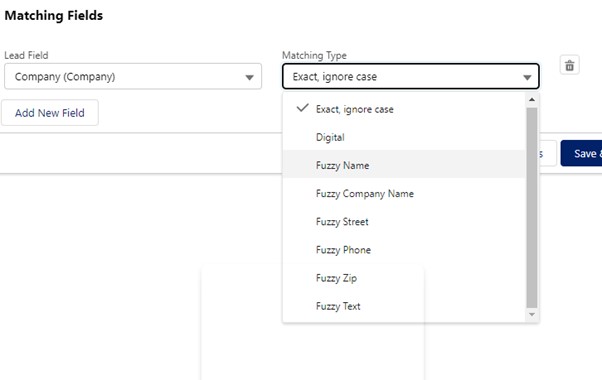Click the blue Save button

click(x=581, y=154)
